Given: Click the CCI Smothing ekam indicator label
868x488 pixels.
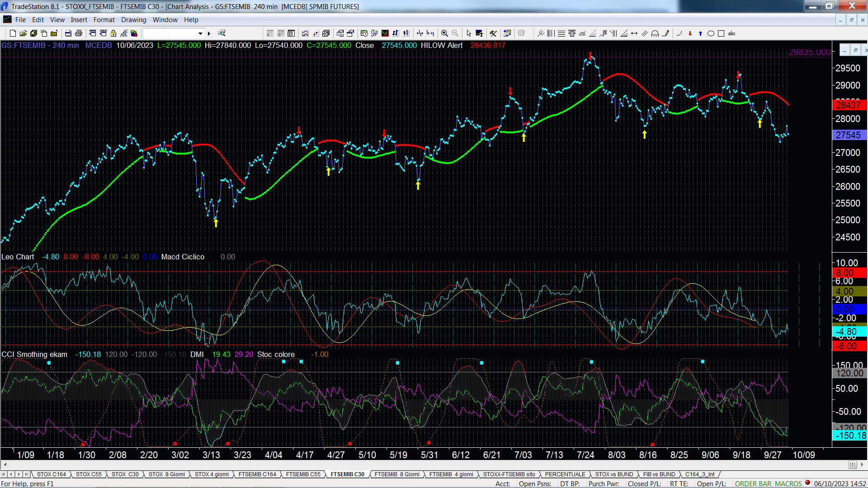Looking at the screenshot, I should pyautogui.click(x=34, y=355).
